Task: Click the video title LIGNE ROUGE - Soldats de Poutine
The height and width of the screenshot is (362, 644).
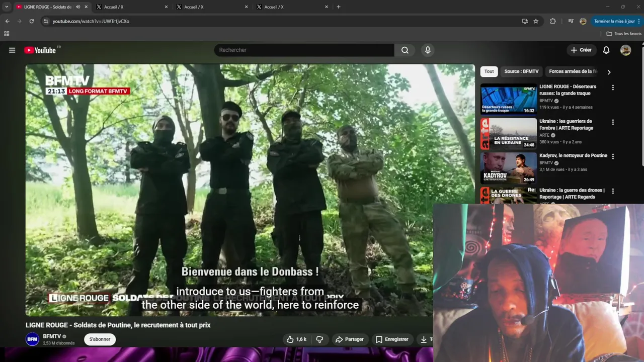Action: click(118, 325)
